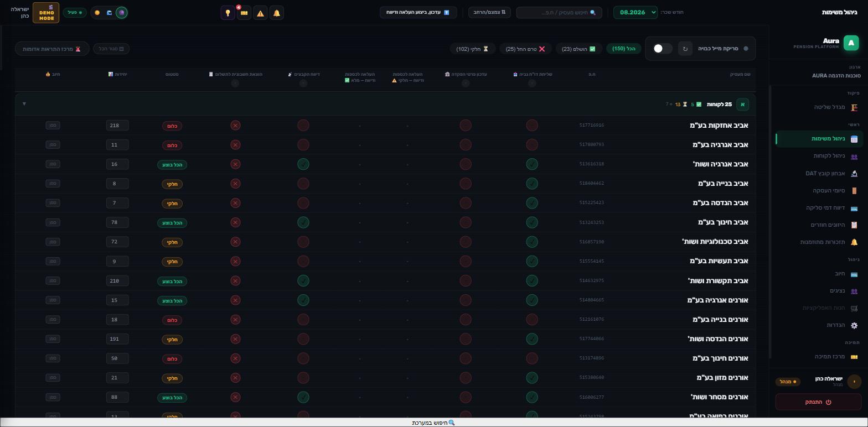Screen dimensions: 868x427
Task: Open מרכז התראות אדומות red alerts center
Action: pyautogui.click(x=52, y=49)
